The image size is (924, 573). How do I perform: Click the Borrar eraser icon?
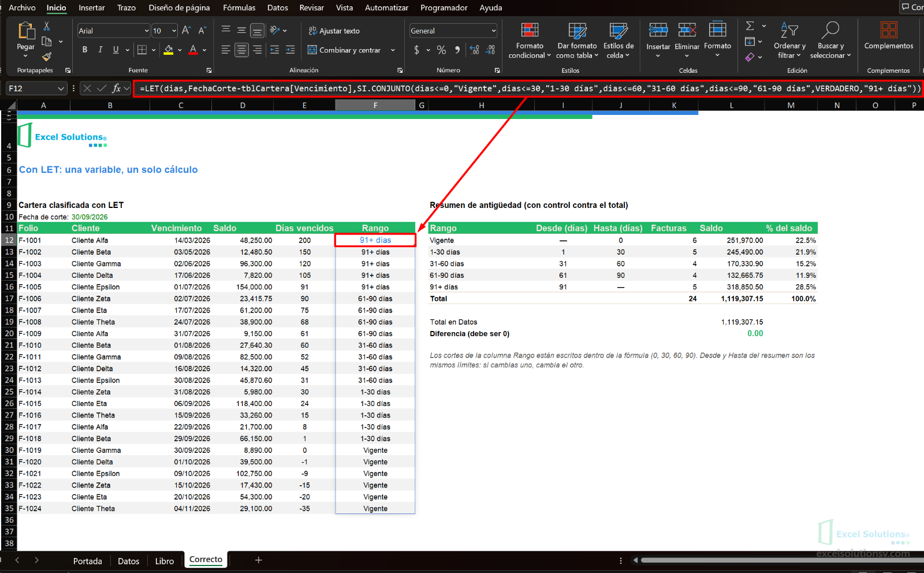(750, 57)
